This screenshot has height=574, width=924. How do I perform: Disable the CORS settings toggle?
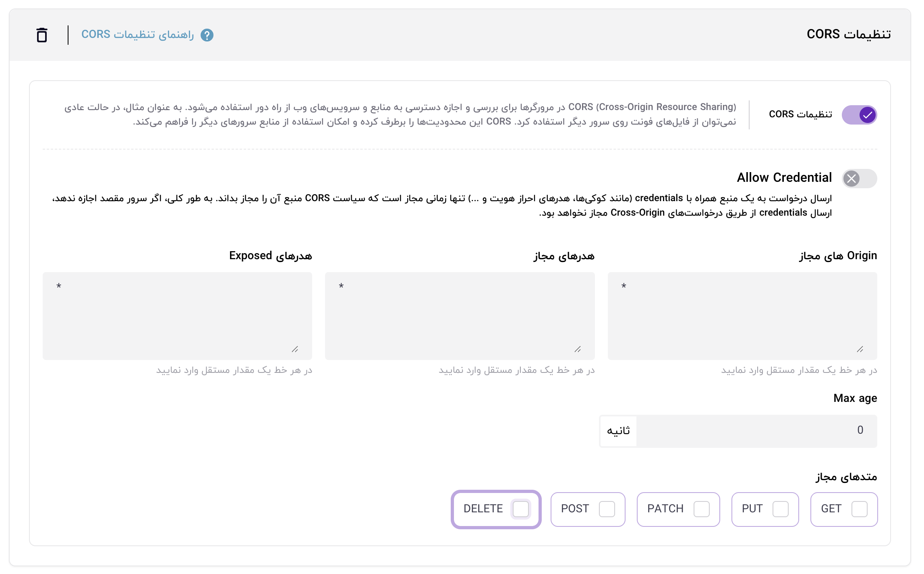point(859,115)
